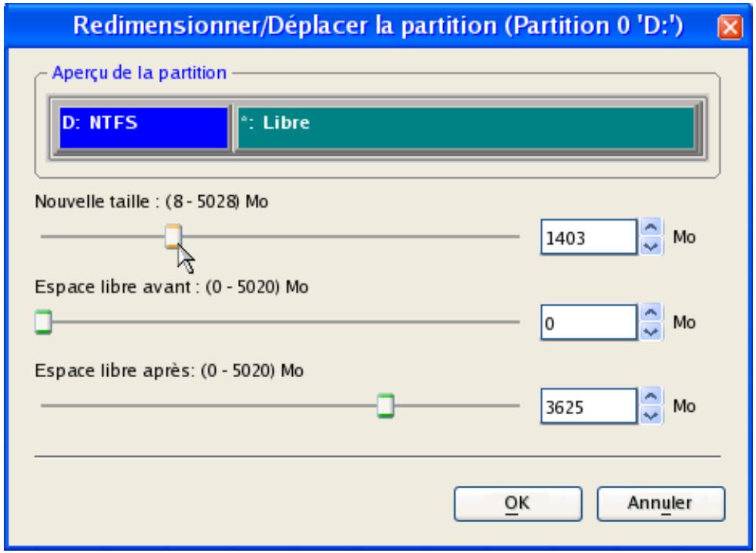
Task: Click the Espace libre après slider handle
Action: [x=385, y=406]
